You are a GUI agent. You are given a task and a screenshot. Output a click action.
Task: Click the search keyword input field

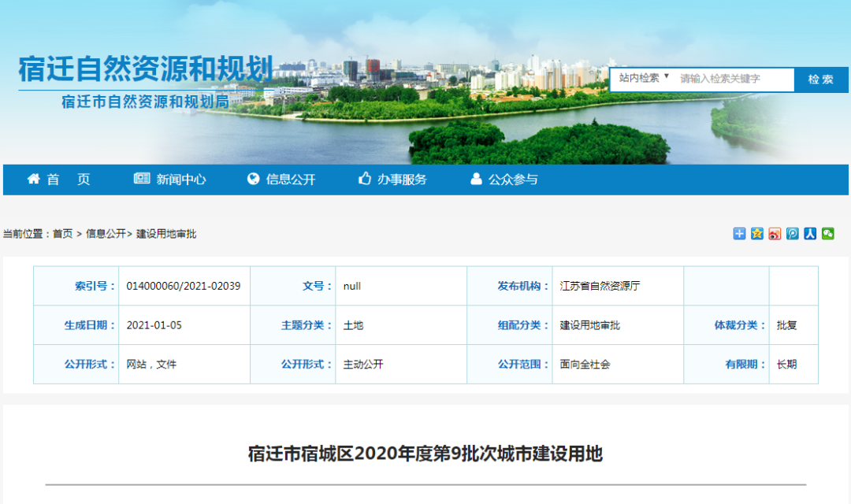point(735,80)
